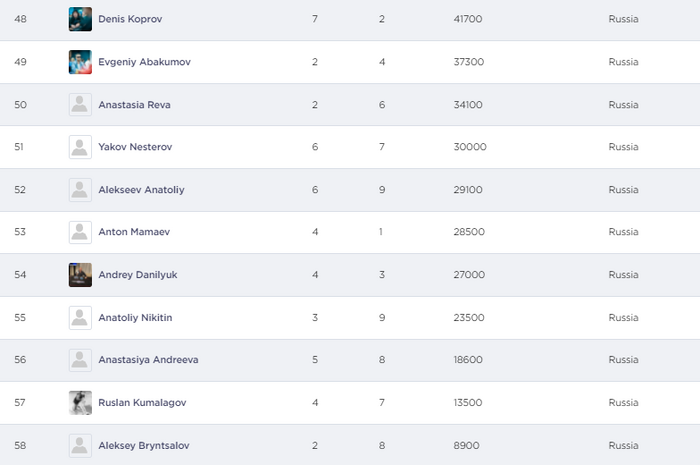View Andrey Danilyuk's name link

pyautogui.click(x=137, y=275)
